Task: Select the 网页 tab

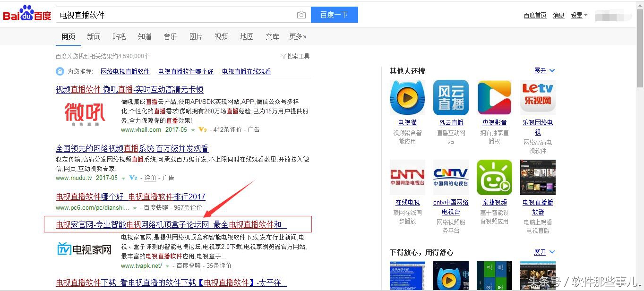Action: tap(68, 36)
